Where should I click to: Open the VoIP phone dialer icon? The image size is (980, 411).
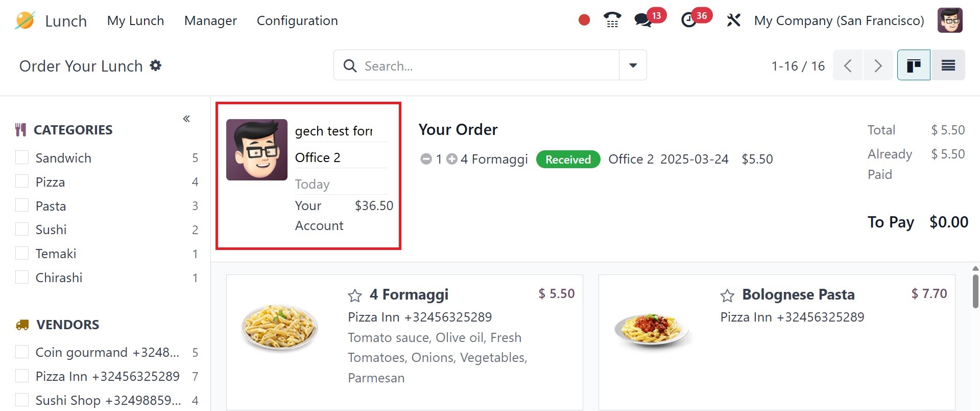click(x=612, y=20)
